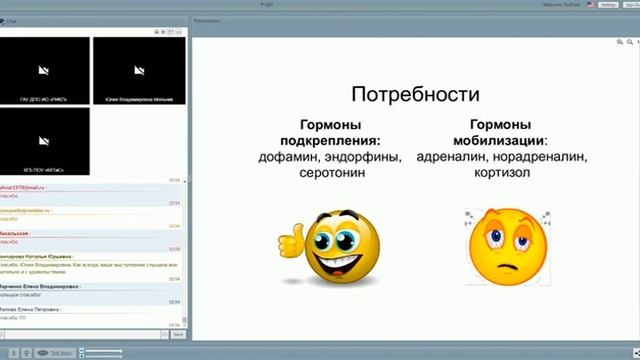
Task: Open the Settings button in top bar
Action: (608, 4)
